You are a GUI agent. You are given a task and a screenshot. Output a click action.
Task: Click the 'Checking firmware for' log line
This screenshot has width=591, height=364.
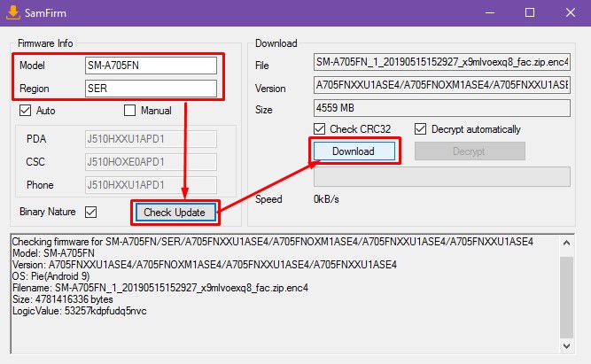[273, 242]
